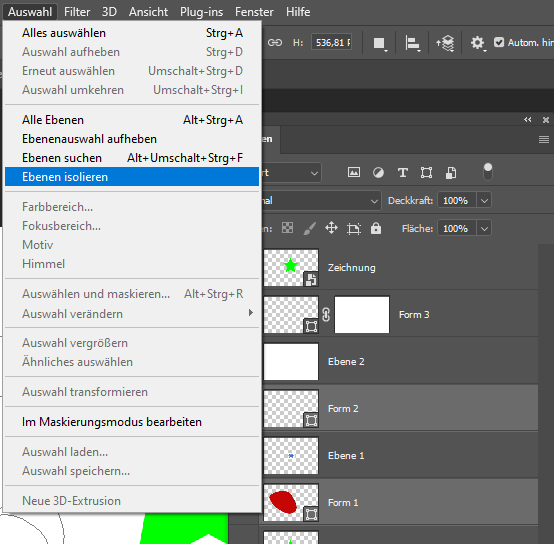Image resolution: width=554 pixels, height=544 pixels.
Task: Lock transparent pixels icon
Action: pyautogui.click(x=287, y=228)
